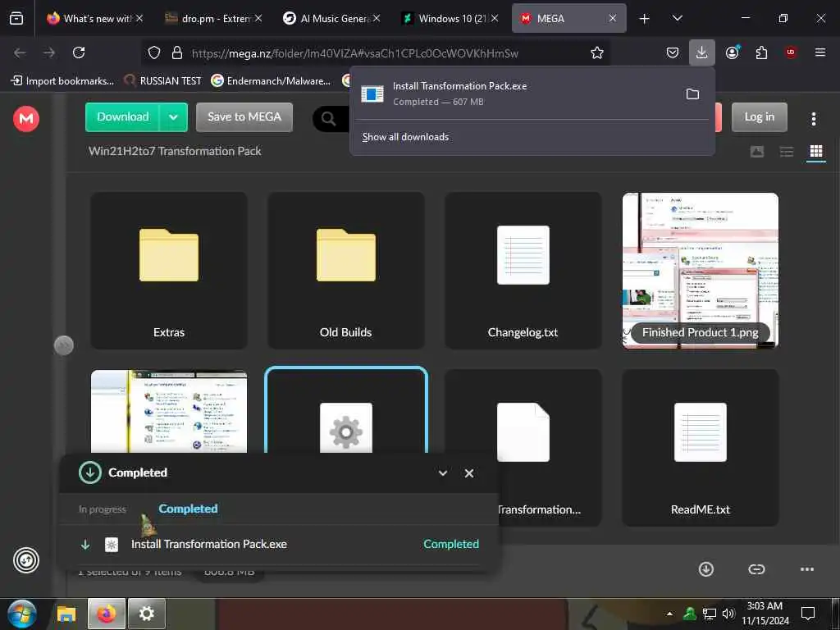
Task: Go back one page
Action: pos(20,52)
